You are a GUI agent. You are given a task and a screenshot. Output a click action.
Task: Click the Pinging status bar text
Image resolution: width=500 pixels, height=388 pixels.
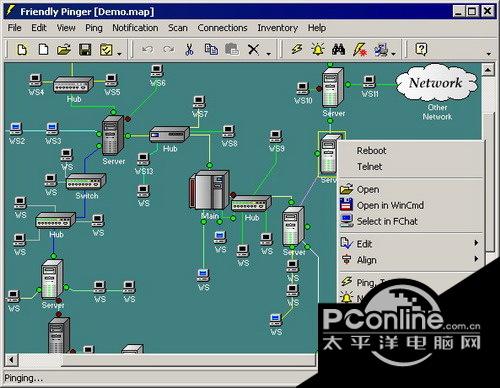(23, 378)
